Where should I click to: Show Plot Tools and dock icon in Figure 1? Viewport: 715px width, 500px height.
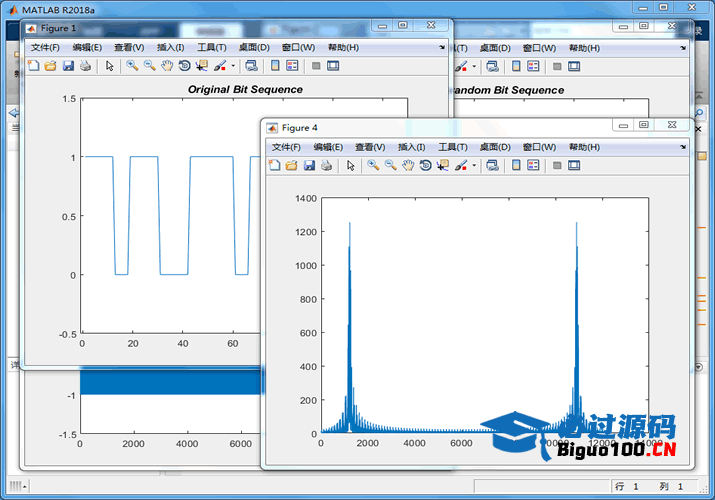click(x=333, y=66)
